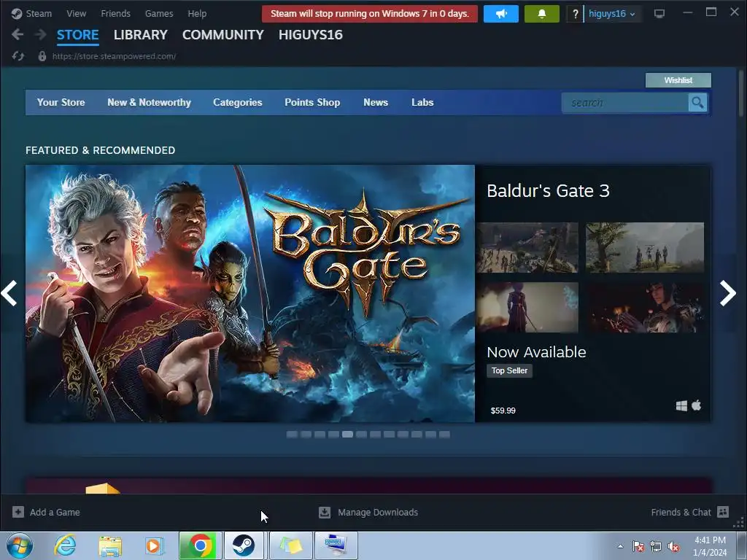Image resolution: width=747 pixels, height=560 pixels.
Task: Select the first carousel page indicator
Action: (x=292, y=435)
